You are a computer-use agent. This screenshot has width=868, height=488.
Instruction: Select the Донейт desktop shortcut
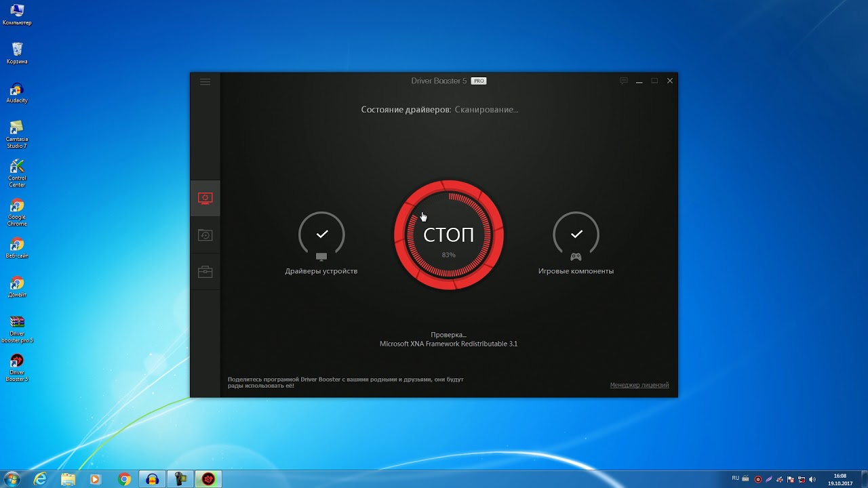tap(17, 287)
